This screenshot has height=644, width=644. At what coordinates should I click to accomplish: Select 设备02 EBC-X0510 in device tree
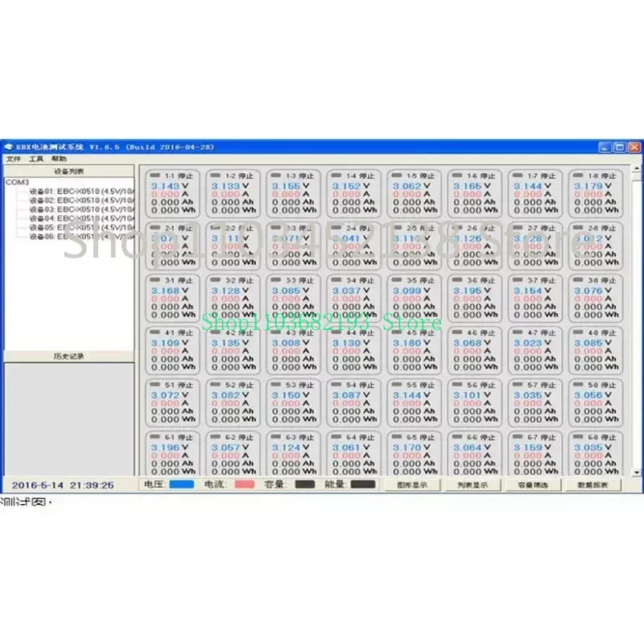coord(82,200)
